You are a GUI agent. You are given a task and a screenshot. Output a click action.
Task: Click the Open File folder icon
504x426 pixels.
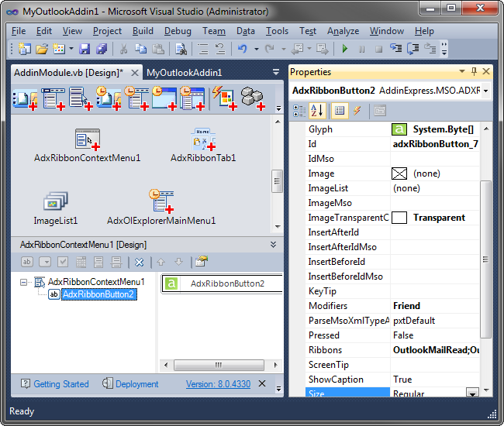42,49
